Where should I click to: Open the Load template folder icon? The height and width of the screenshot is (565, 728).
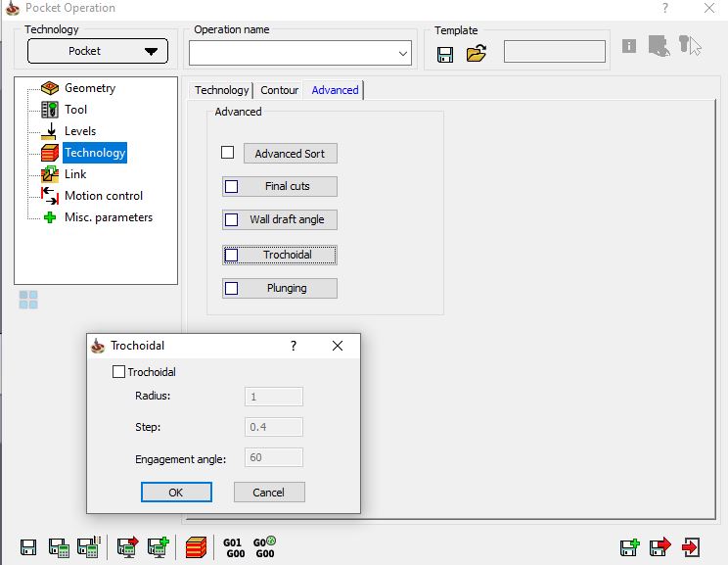[477, 53]
